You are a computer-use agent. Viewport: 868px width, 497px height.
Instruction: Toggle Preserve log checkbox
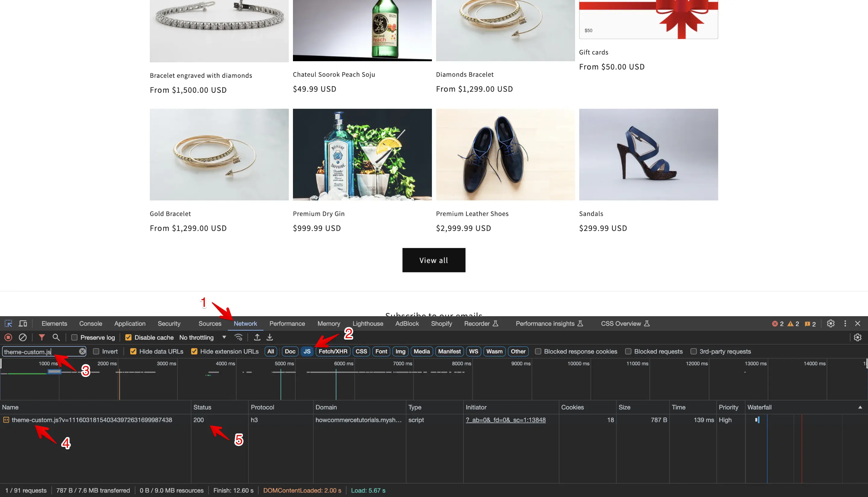(74, 337)
